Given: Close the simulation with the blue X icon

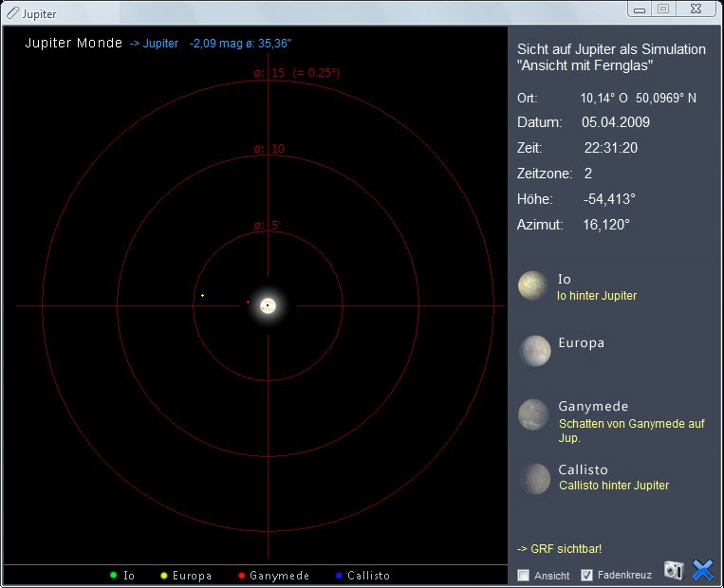Looking at the screenshot, I should click(x=702, y=570).
